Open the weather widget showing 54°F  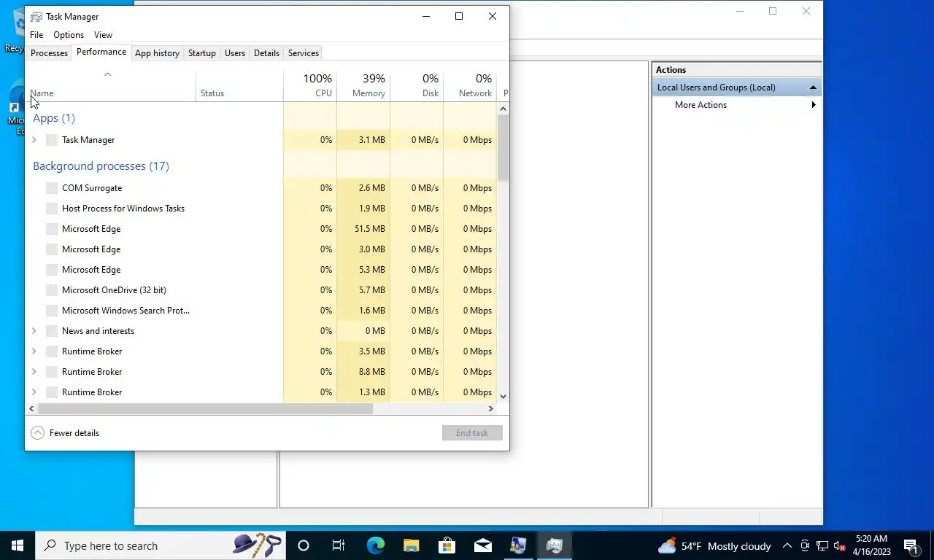714,545
